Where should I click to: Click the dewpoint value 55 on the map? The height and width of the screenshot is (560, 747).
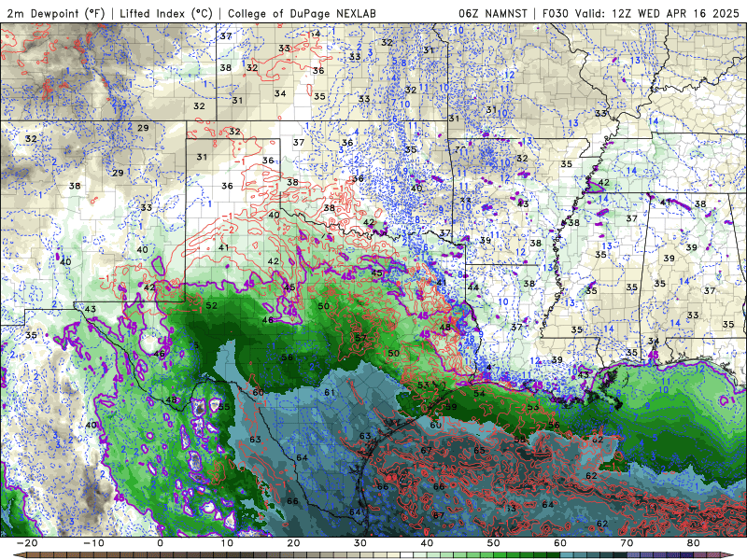(224, 407)
